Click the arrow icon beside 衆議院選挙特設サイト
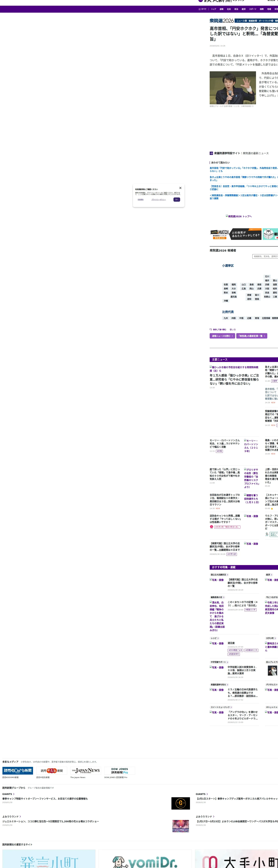This screenshot has height=868, width=278. [x=211, y=153]
